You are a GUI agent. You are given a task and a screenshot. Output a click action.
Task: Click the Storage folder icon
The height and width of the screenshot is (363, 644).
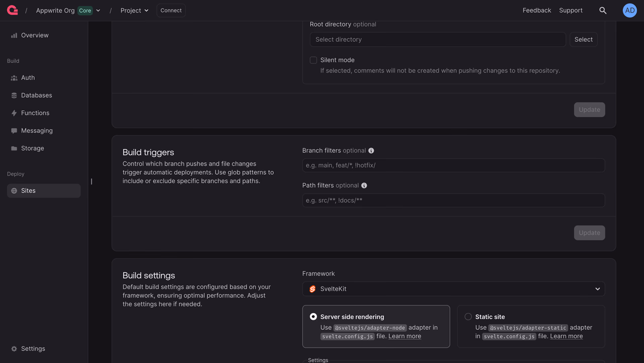pyautogui.click(x=14, y=148)
